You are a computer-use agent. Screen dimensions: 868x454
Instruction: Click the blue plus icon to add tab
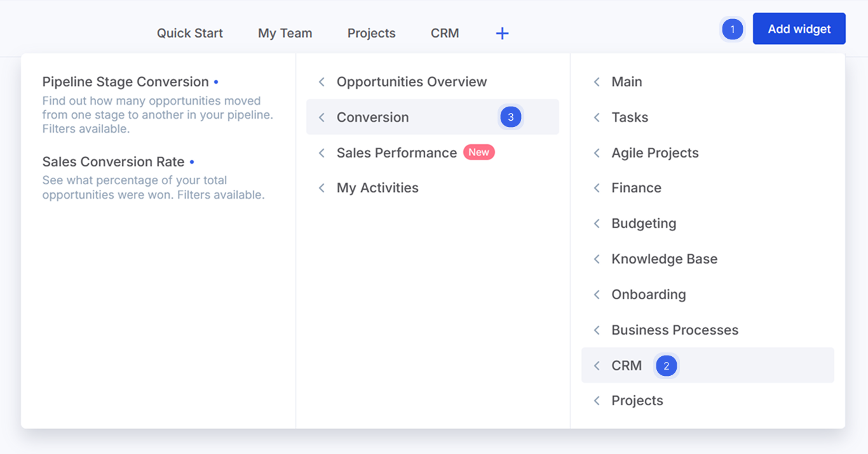click(x=502, y=34)
